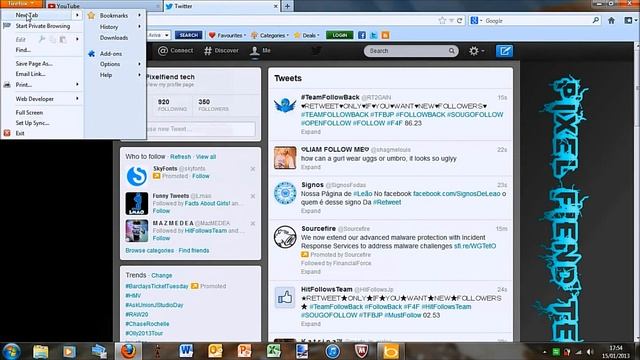Screen dimensions: 640x360
Task: Expand the Print submenu arrow
Action: pos(77,84)
